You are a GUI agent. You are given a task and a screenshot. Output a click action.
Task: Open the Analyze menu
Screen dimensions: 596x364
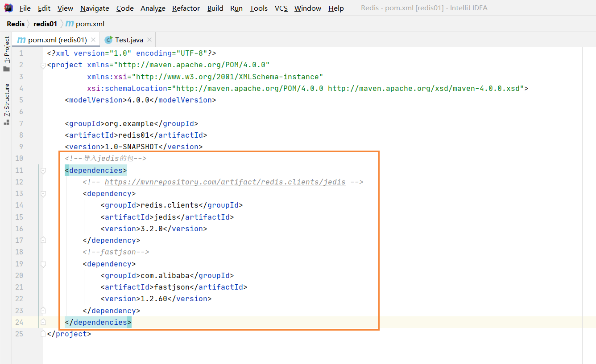(153, 8)
